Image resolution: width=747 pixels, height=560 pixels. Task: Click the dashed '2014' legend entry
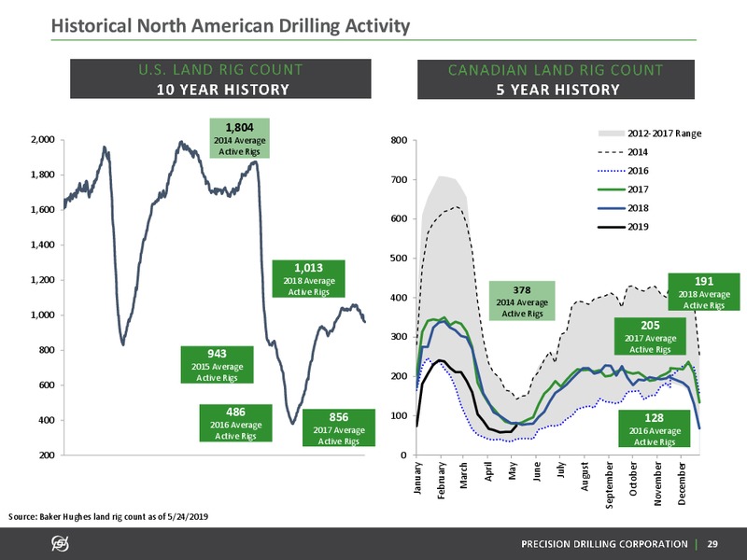click(623, 152)
